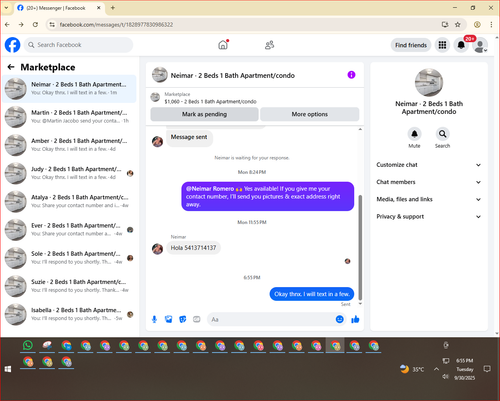The height and width of the screenshot is (401, 500).
Task: Open new browser tab
Action: click(x=113, y=8)
